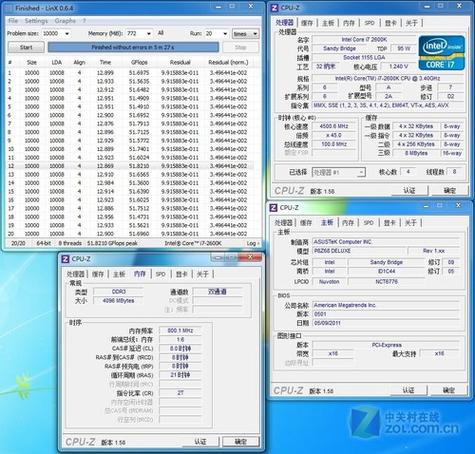
Task: Click the Time column header in LinX
Action: click(x=105, y=62)
